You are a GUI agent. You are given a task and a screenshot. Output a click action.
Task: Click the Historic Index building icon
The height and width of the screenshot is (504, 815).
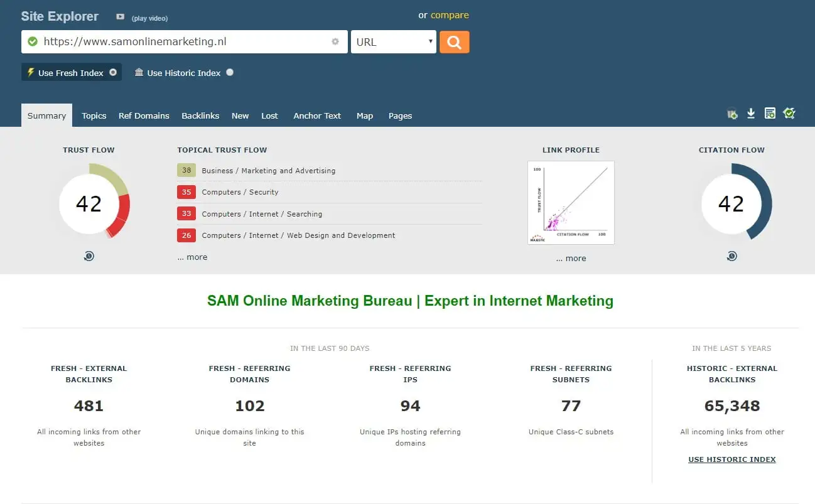click(139, 72)
